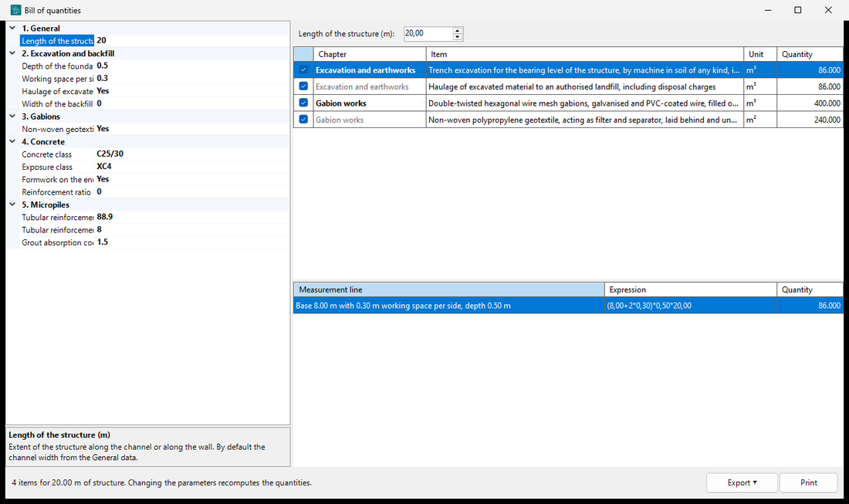Collapse the 2. Excavation and backfill section

(x=12, y=53)
